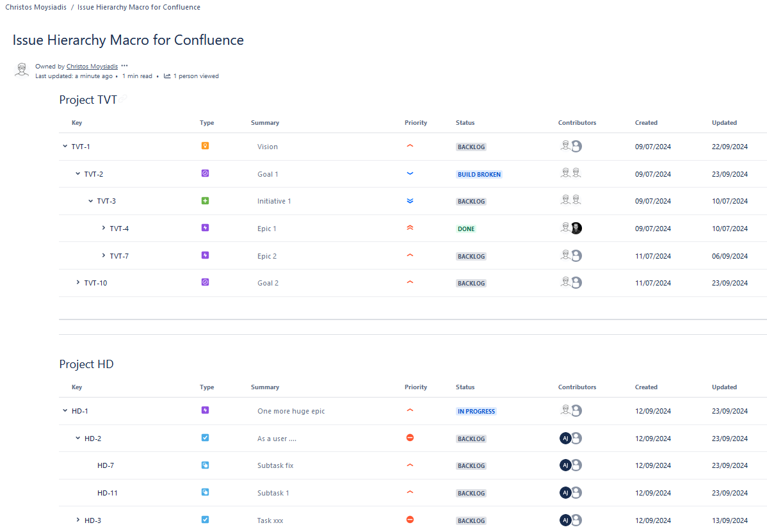
Task: Click the summary text 'Task xxx'
Action: pyautogui.click(x=271, y=520)
